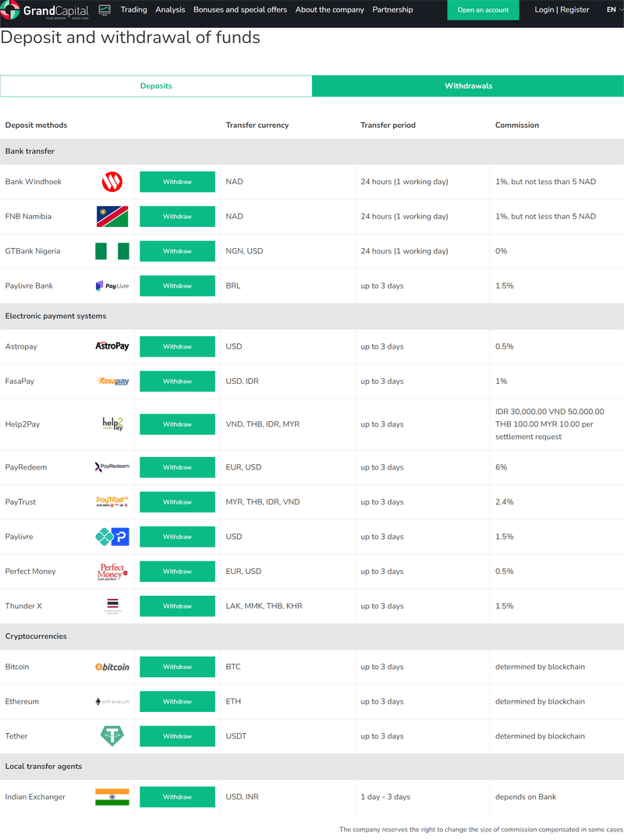Switch to the Deposits tab
The height and width of the screenshot is (840, 624).
click(156, 86)
